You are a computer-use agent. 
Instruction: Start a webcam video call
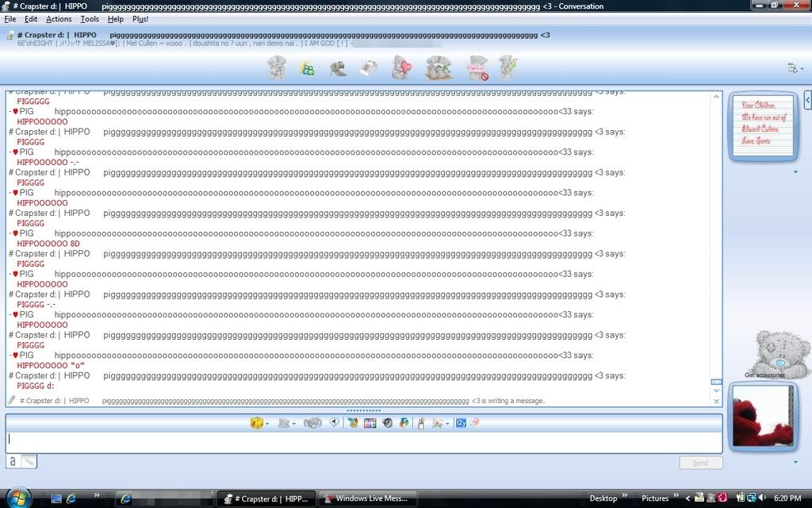tap(338, 69)
